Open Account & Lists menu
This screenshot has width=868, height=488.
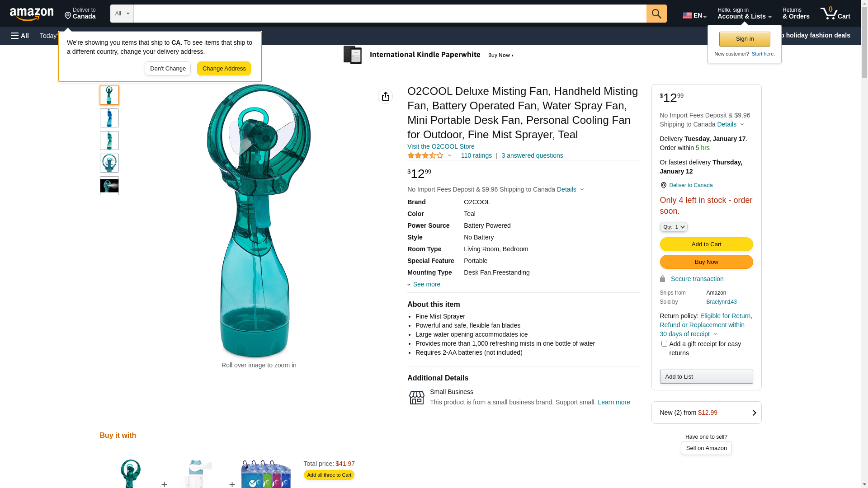(744, 14)
